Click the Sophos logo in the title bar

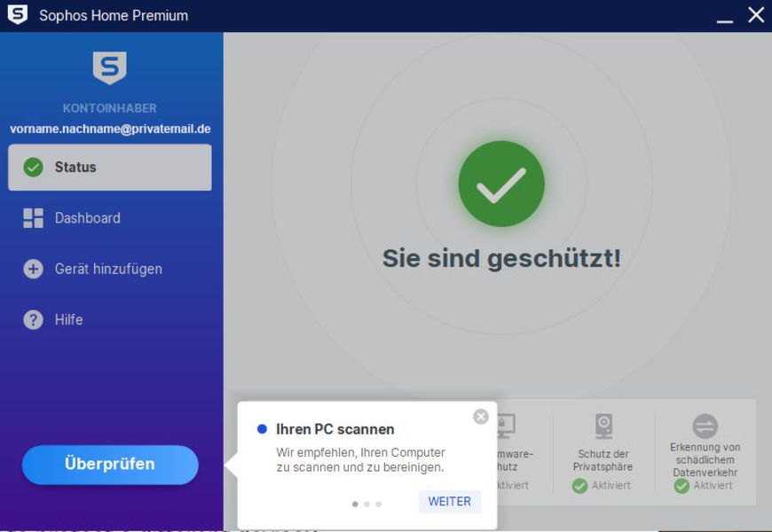pos(18,15)
